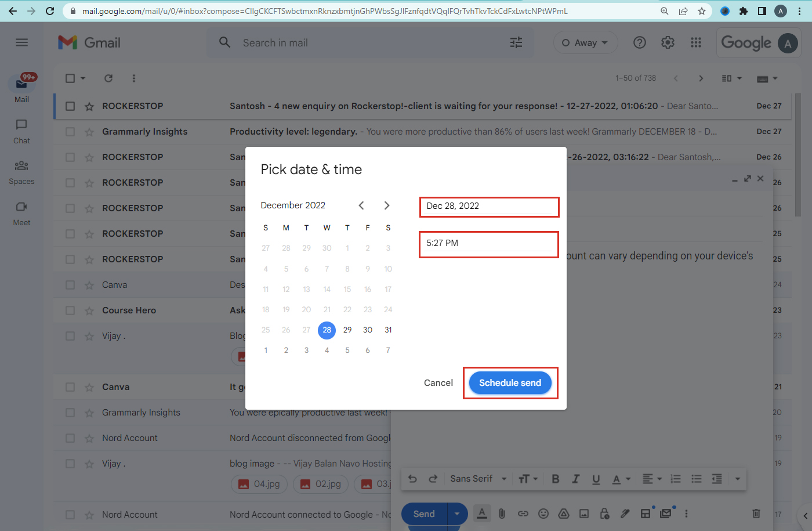
Task: Toggle bold formatting in compose
Action: 556,479
